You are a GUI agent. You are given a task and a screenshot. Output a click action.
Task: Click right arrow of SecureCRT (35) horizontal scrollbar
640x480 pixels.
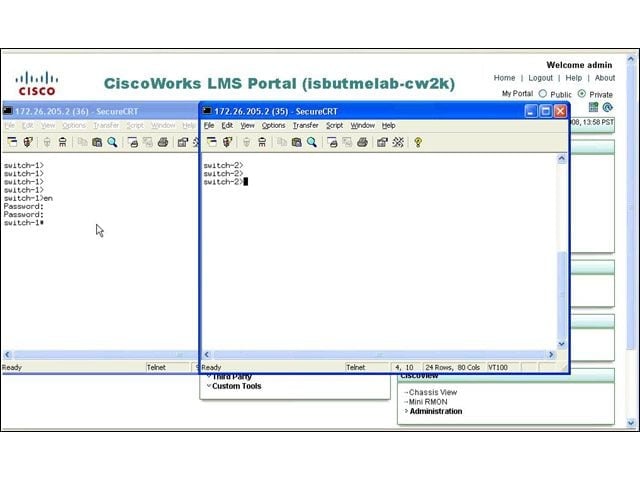click(551, 355)
